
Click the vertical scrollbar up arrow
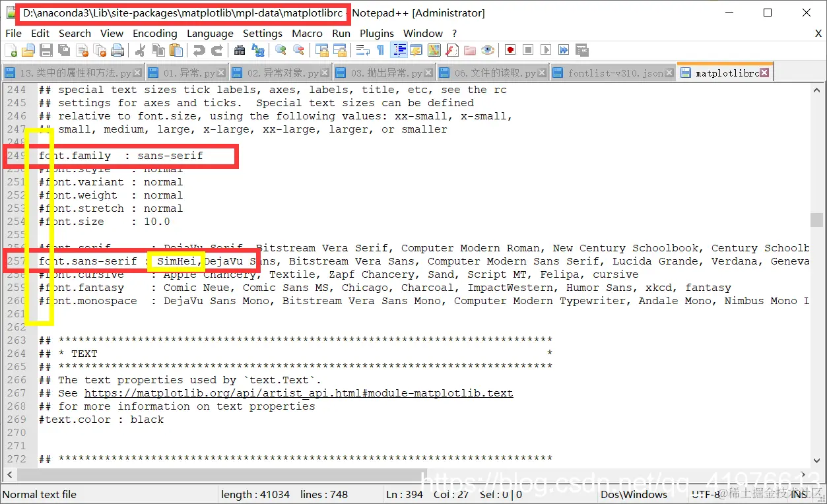[x=817, y=90]
